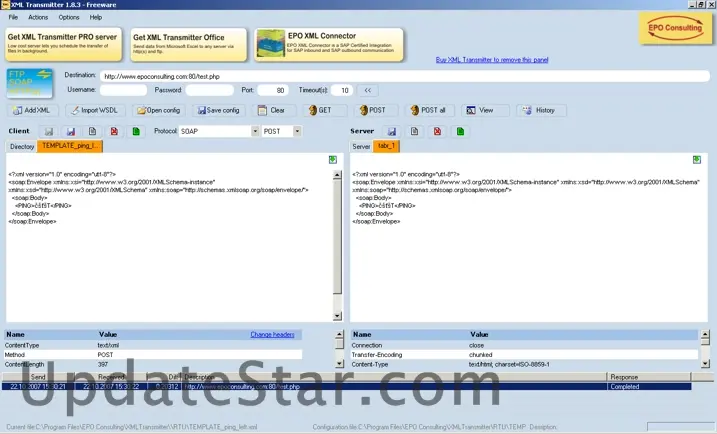Click the blue save icon in Client toolbar
This screenshot has width=717, height=434.
71,132
